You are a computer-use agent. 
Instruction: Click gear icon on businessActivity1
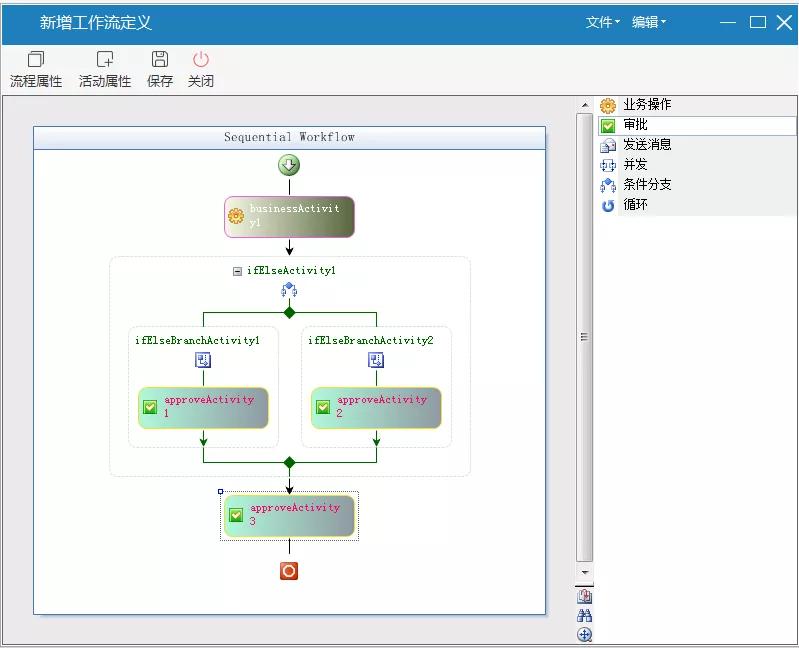point(235,215)
